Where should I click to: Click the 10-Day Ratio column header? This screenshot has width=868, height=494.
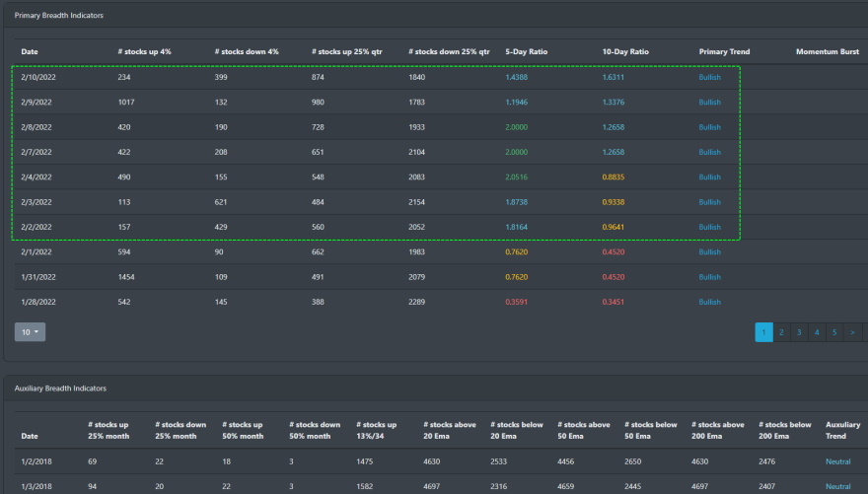coord(625,51)
